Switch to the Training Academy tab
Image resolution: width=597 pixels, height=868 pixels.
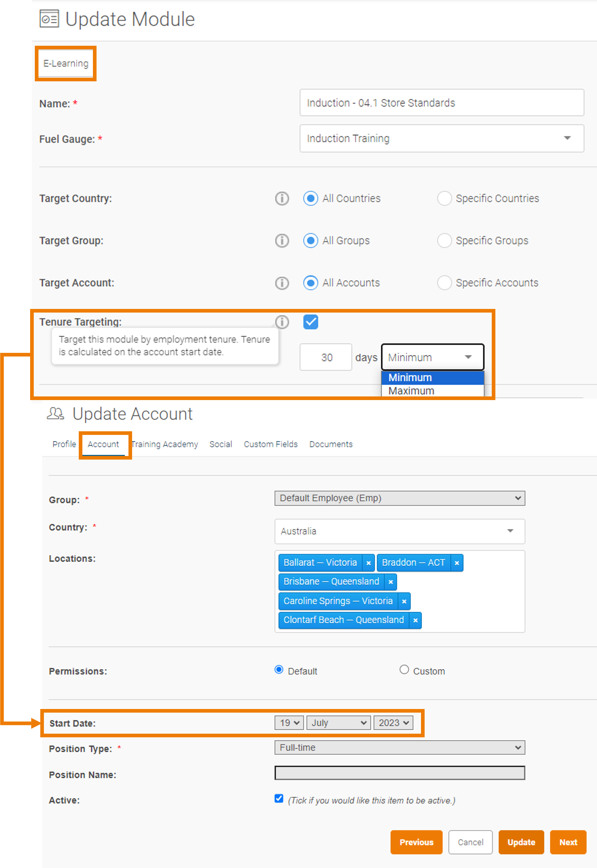(165, 444)
